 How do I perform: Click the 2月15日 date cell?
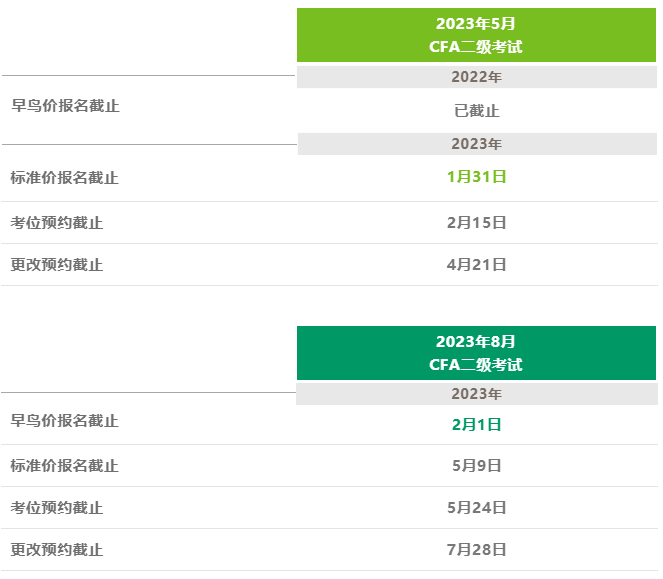[477, 222]
